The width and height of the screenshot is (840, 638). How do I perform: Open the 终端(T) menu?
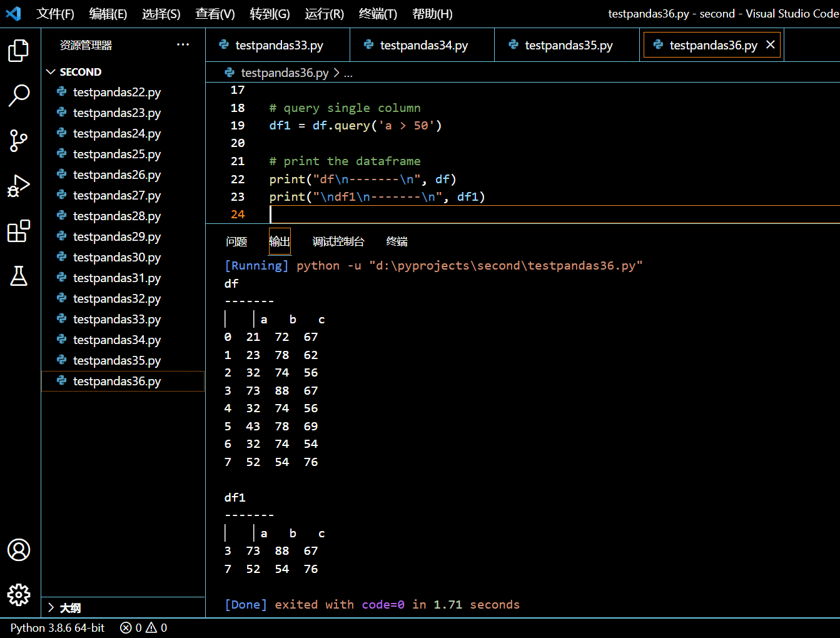378,14
